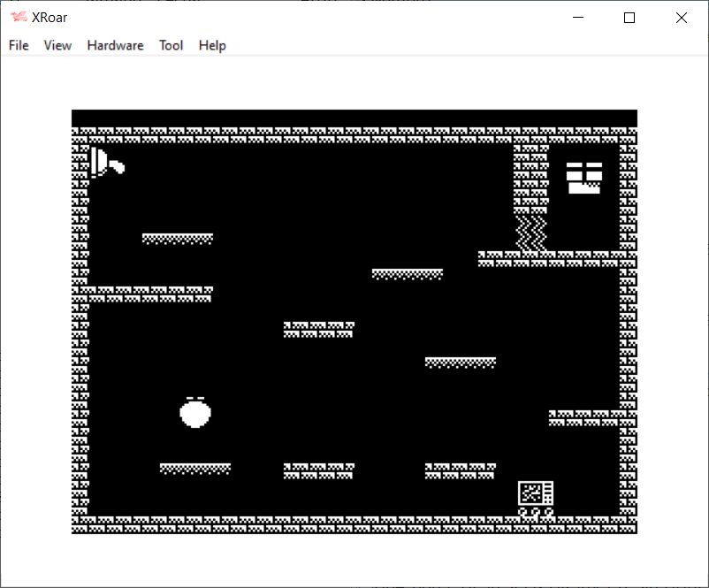Click the wall-mounted horn sprite at top-left
Image resolution: width=709 pixels, height=588 pixels.
coord(105,163)
